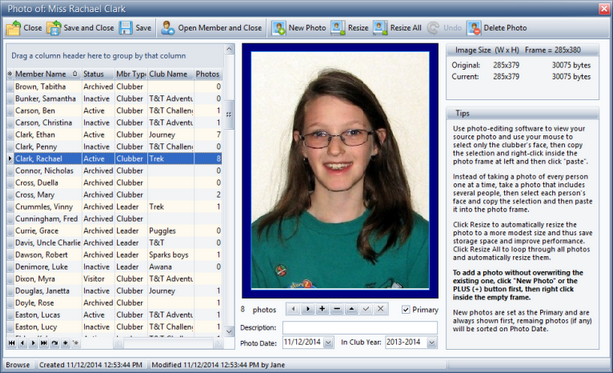
Task: Select the Crummles, Vinny row
Action: (x=115, y=206)
